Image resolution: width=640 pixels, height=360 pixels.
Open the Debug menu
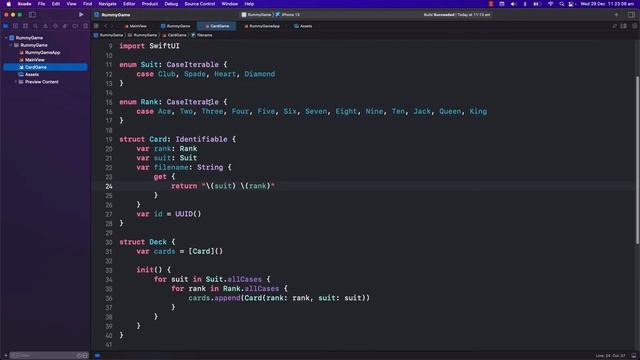point(171,4)
